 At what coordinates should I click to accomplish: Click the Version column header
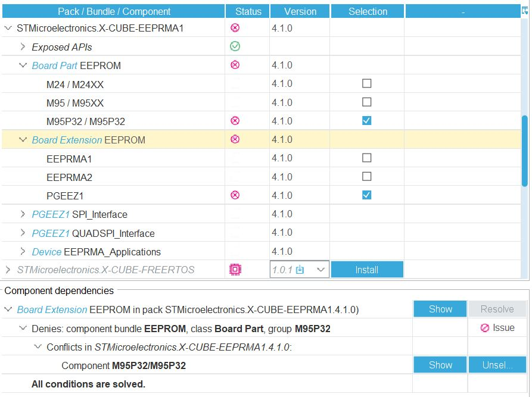(x=300, y=11)
